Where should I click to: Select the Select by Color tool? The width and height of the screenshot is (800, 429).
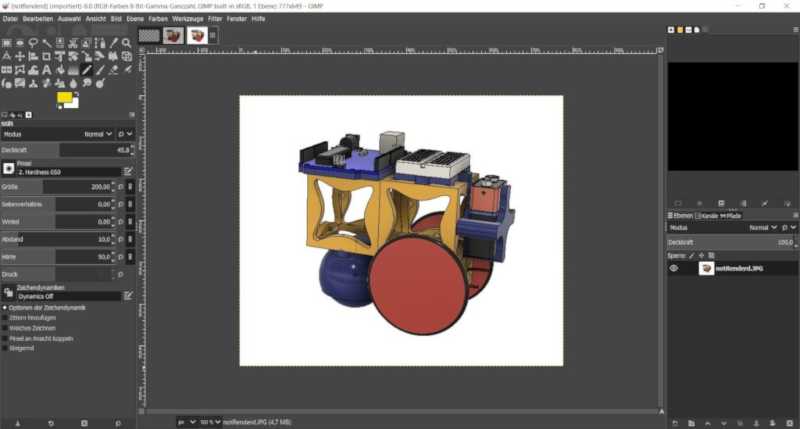pos(60,43)
